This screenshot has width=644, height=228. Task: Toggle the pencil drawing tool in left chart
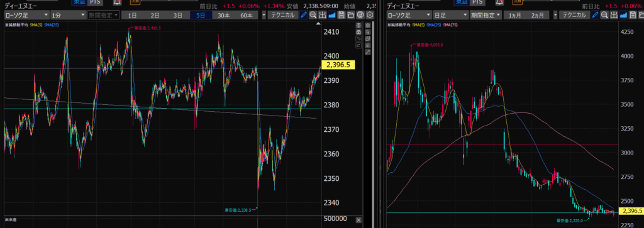[304, 15]
